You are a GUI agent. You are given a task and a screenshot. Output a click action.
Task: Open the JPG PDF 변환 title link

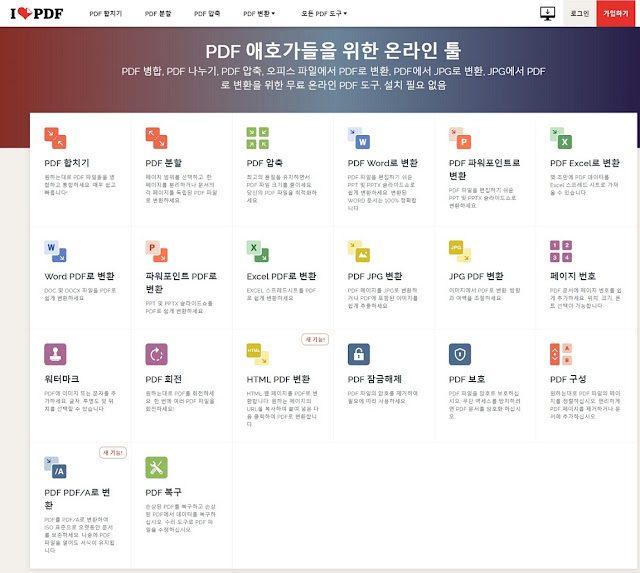(476, 276)
